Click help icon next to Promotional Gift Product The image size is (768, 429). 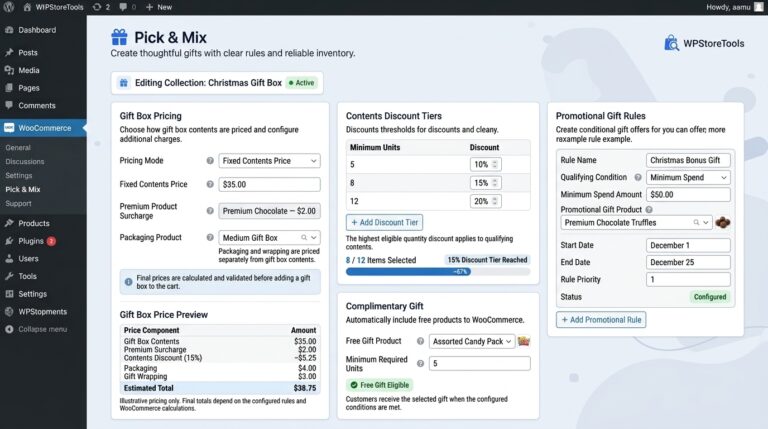pyautogui.click(x=649, y=210)
